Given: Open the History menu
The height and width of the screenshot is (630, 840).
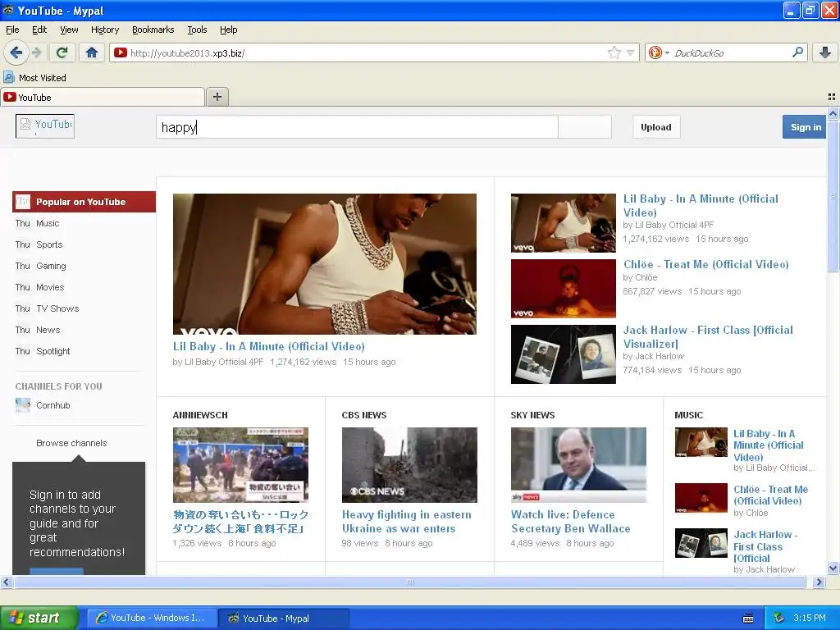Looking at the screenshot, I should tap(104, 30).
